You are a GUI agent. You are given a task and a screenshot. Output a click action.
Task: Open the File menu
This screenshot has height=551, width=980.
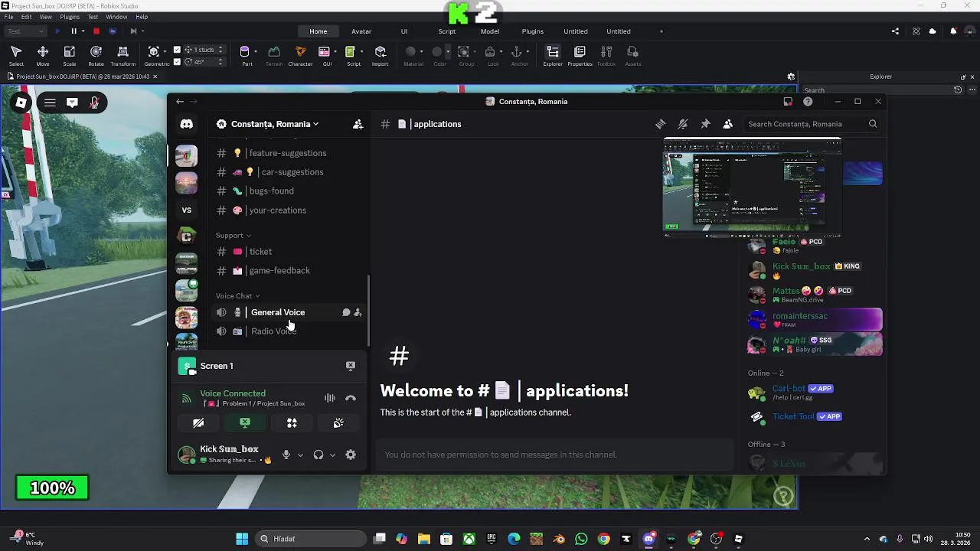8,17
